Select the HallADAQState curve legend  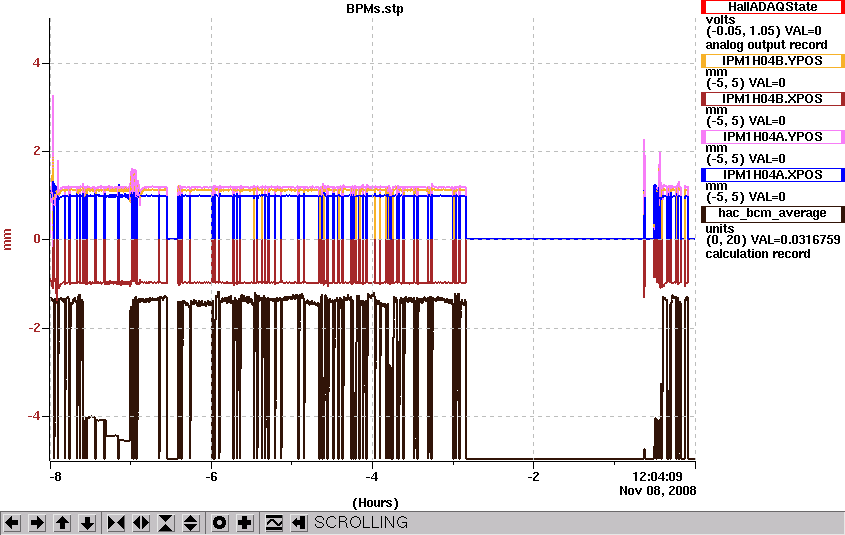(x=772, y=7)
